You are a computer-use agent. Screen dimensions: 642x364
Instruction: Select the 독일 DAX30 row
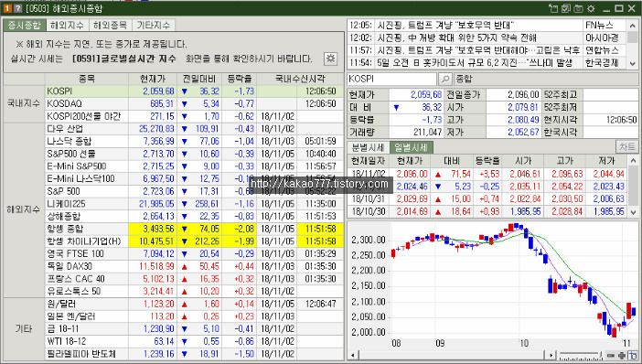click(x=194, y=266)
